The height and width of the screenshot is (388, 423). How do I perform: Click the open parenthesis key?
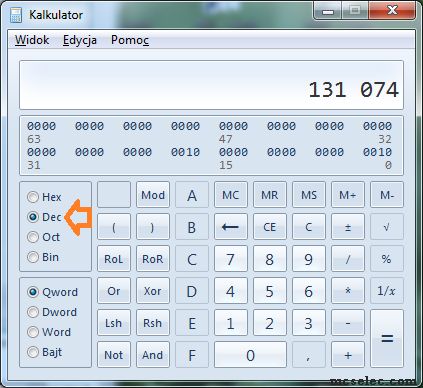tap(114, 227)
